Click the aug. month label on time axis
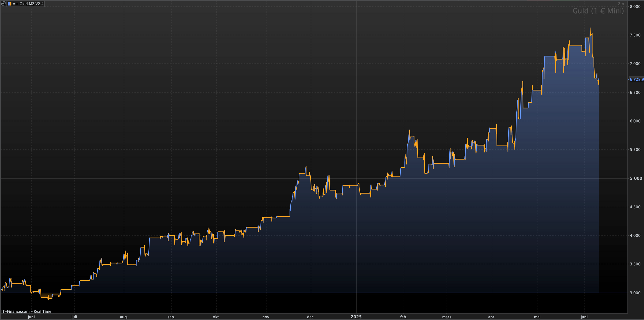 [124, 317]
